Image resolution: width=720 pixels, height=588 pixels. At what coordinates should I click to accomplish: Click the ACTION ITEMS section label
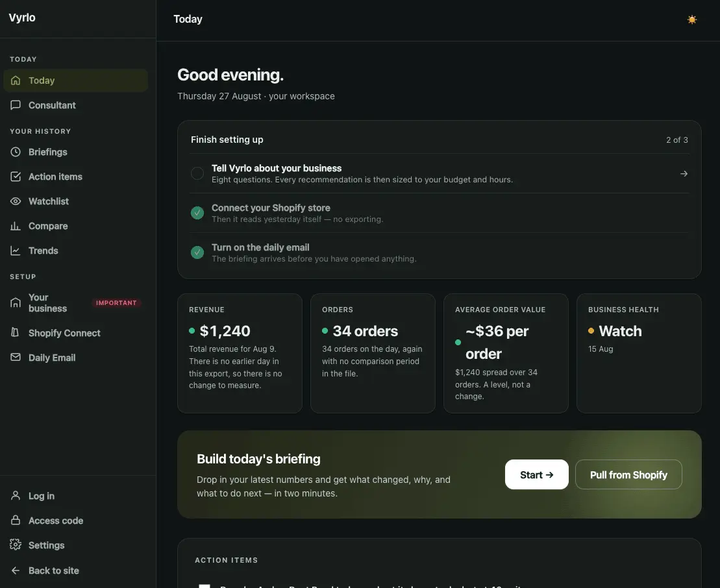227,560
